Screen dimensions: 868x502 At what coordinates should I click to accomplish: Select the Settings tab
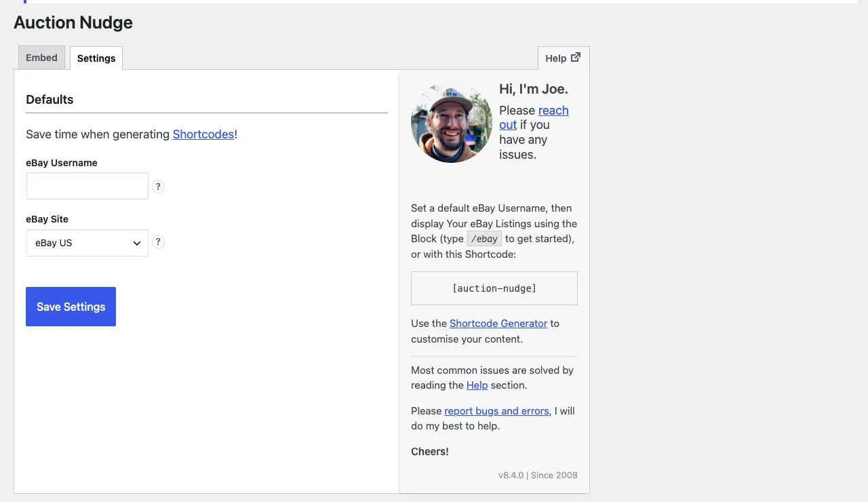pos(96,58)
